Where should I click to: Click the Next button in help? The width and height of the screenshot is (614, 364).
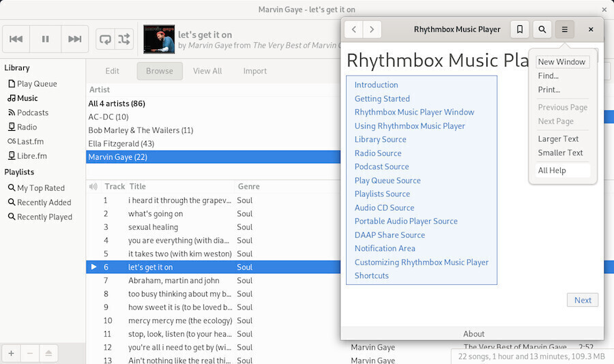(x=583, y=300)
